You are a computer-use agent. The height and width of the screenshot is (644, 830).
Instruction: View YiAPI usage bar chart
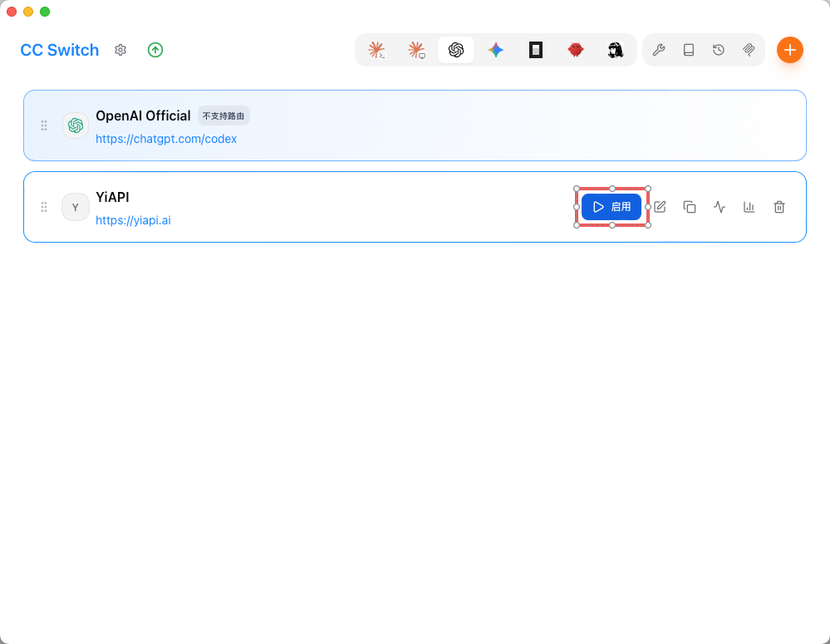(749, 207)
